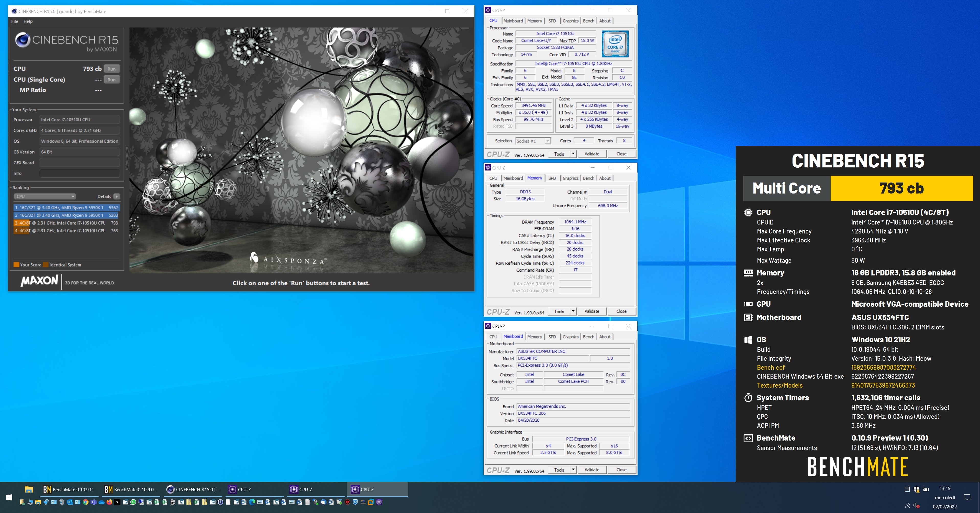Click the Cinebench R15 sphere logo
Viewport: 980px width, 513px height.
pos(23,40)
